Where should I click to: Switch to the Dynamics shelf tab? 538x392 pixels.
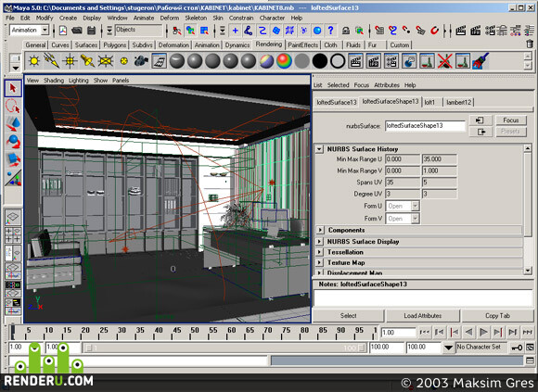pyautogui.click(x=237, y=44)
